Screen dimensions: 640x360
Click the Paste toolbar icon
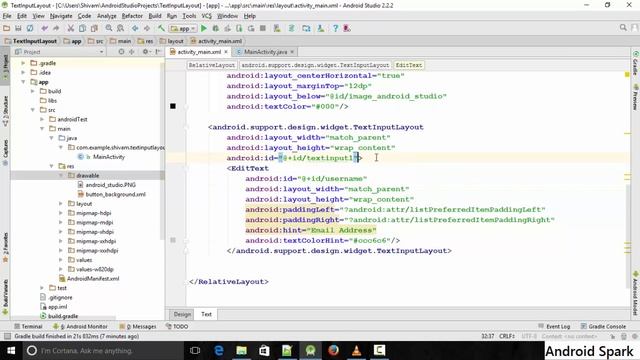[94, 28]
